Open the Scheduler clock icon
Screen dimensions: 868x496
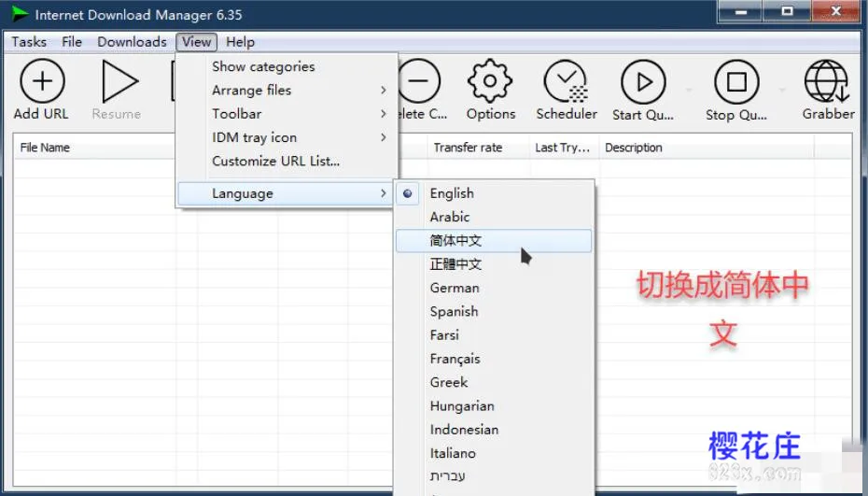point(566,81)
